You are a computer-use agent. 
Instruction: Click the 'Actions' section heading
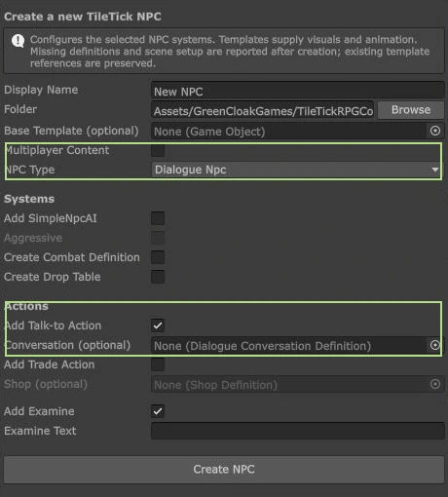tap(26, 306)
